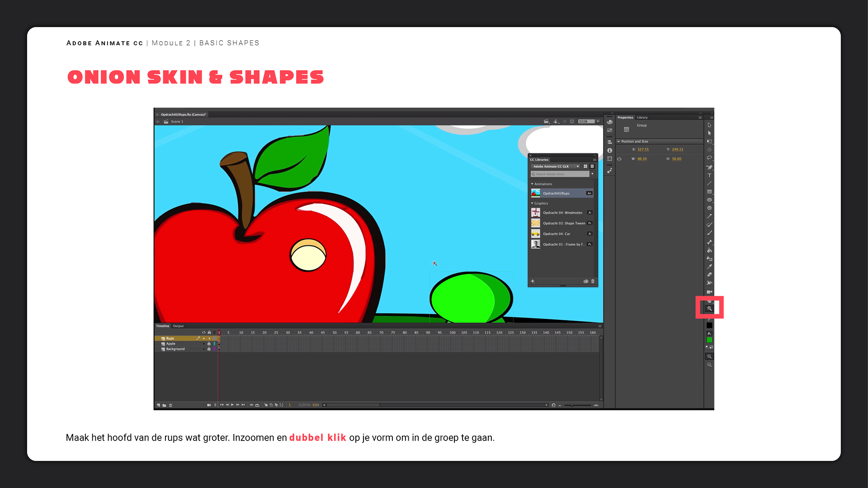
Task: Select the Zoom tool in the toolbar
Action: click(709, 309)
